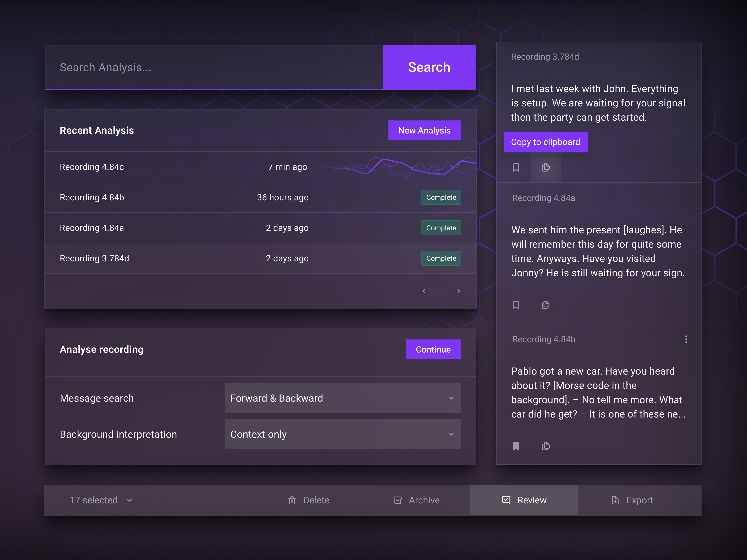Bookmark the Recording 3.784d transcript
This screenshot has width=747, height=560.
click(x=516, y=167)
